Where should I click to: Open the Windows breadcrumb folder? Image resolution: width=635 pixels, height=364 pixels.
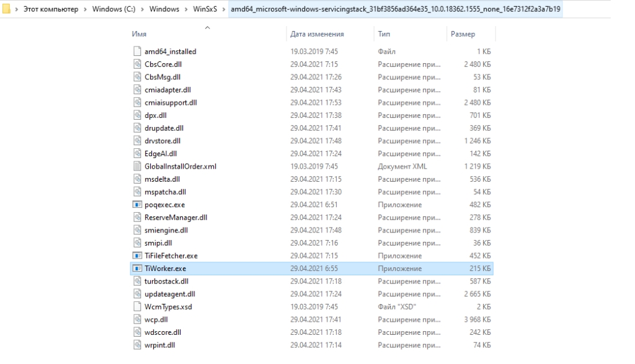click(x=164, y=9)
